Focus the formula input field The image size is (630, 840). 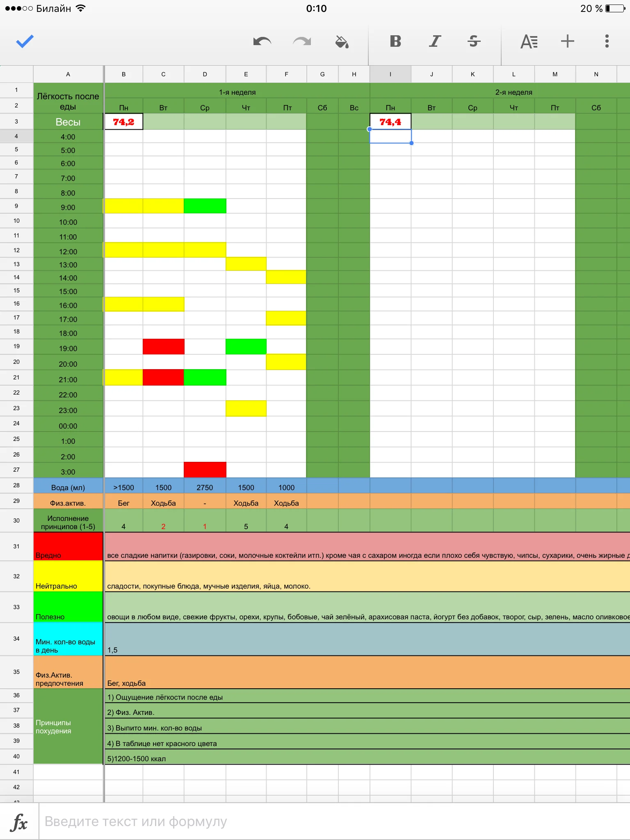click(335, 822)
